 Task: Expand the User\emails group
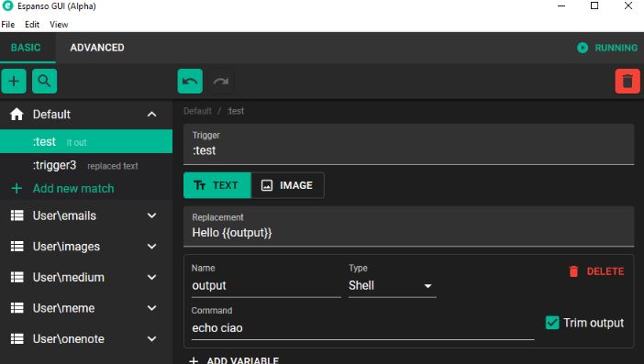pos(151,215)
